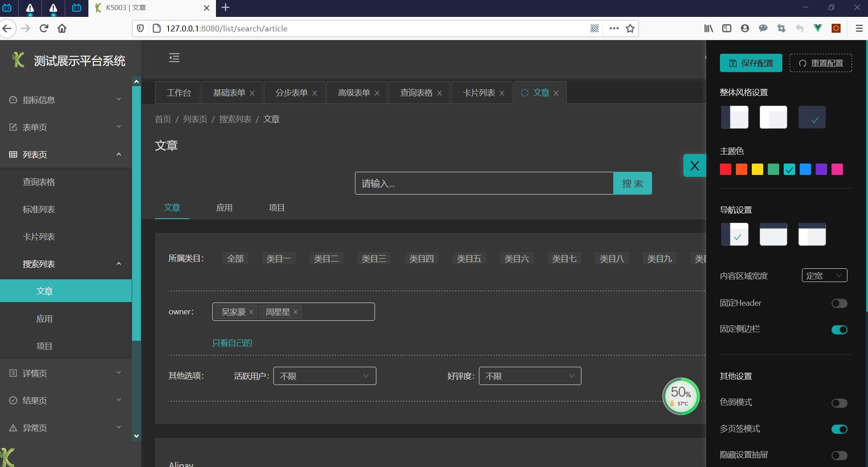Click the 异常页 warning icon
The width and height of the screenshot is (868, 467).
pyautogui.click(x=13, y=427)
